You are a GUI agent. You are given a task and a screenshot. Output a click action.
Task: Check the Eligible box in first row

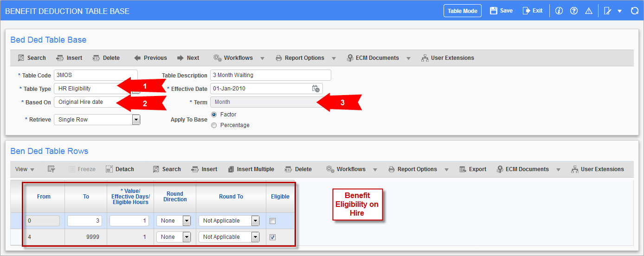pos(273,221)
